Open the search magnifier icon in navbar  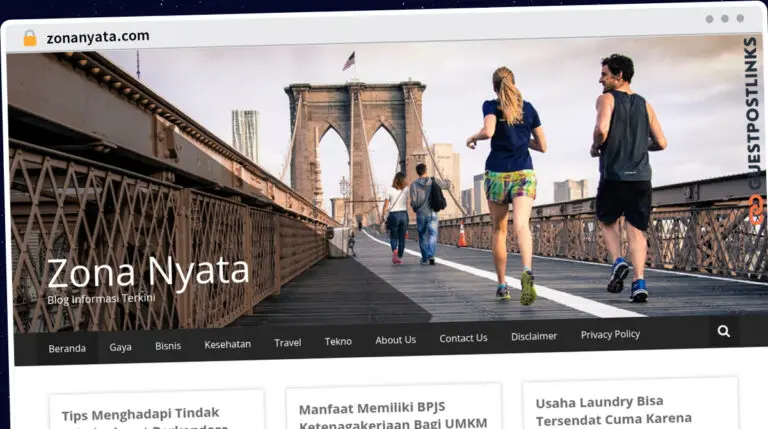[723, 332]
